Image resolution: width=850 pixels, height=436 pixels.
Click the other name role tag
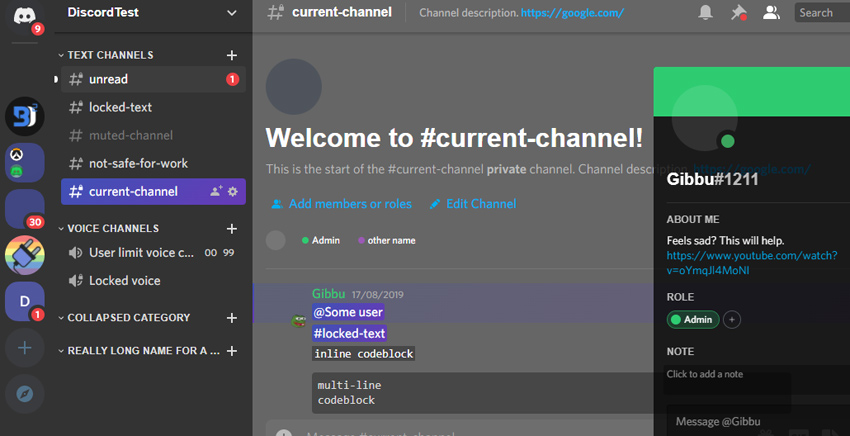coord(387,240)
